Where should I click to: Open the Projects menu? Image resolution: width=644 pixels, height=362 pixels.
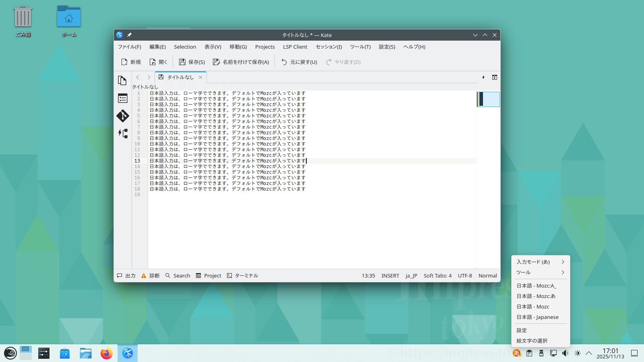click(x=265, y=47)
